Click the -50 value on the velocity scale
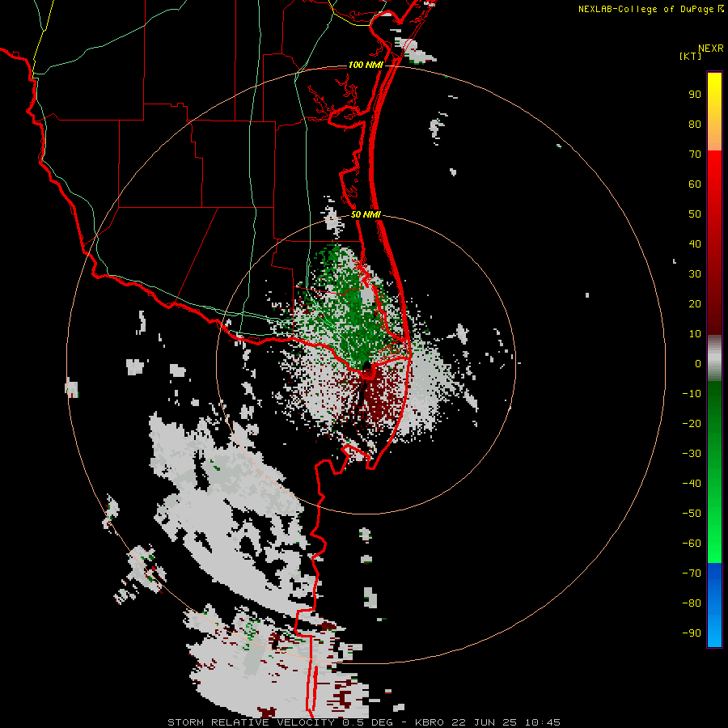Image resolution: width=728 pixels, height=728 pixels. [692, 514]
